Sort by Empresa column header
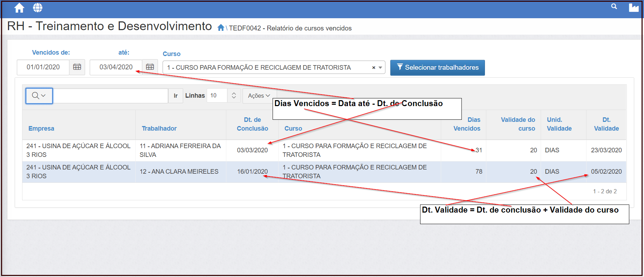Image resolution: width=644 pixels, height=277 pixels. tap(41, 129)
